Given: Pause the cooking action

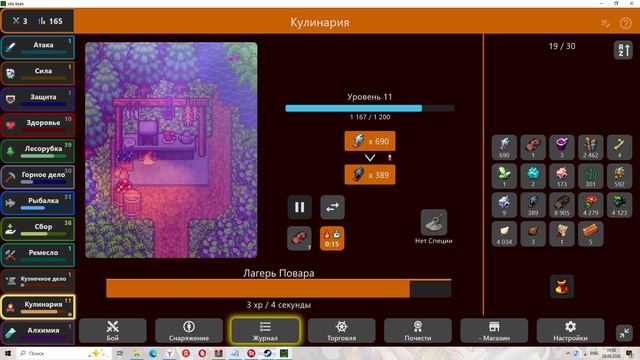Looking at the screenshot, I should point(300,207).
